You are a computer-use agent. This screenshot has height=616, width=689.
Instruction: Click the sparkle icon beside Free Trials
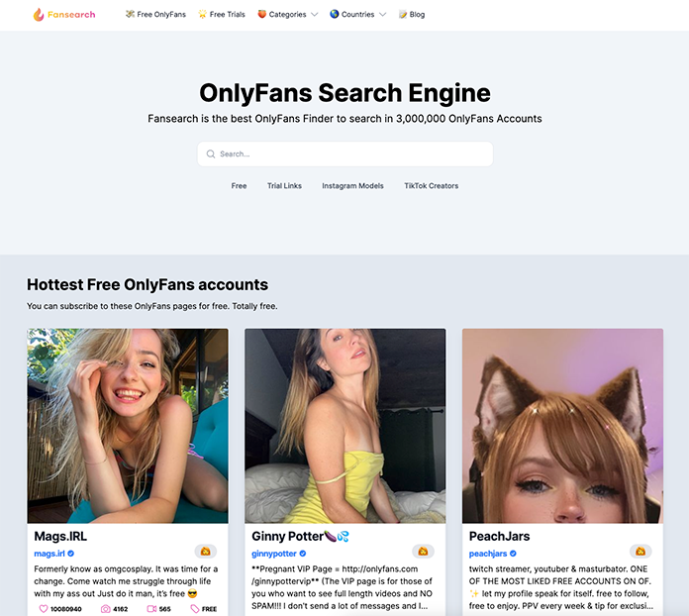(x=203, y=14)
